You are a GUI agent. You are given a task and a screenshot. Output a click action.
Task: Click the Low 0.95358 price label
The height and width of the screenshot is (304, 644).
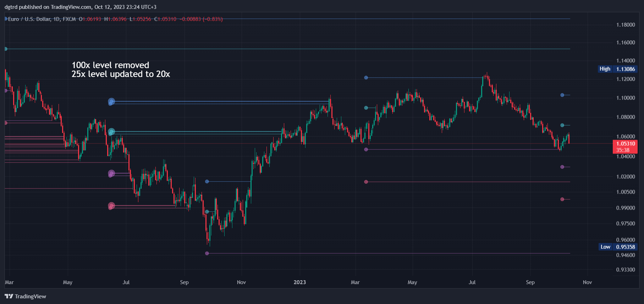pos(617,247)
